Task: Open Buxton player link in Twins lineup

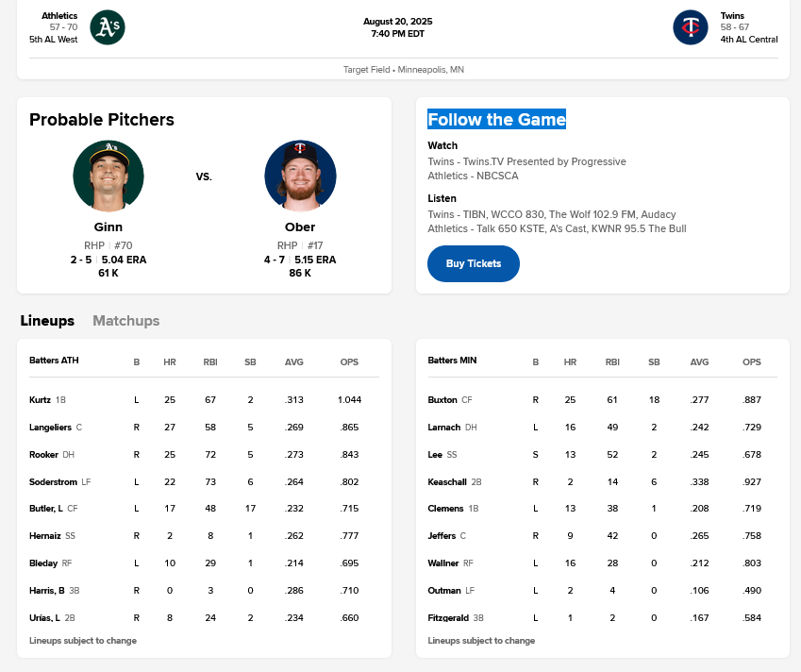Action: 442,400
